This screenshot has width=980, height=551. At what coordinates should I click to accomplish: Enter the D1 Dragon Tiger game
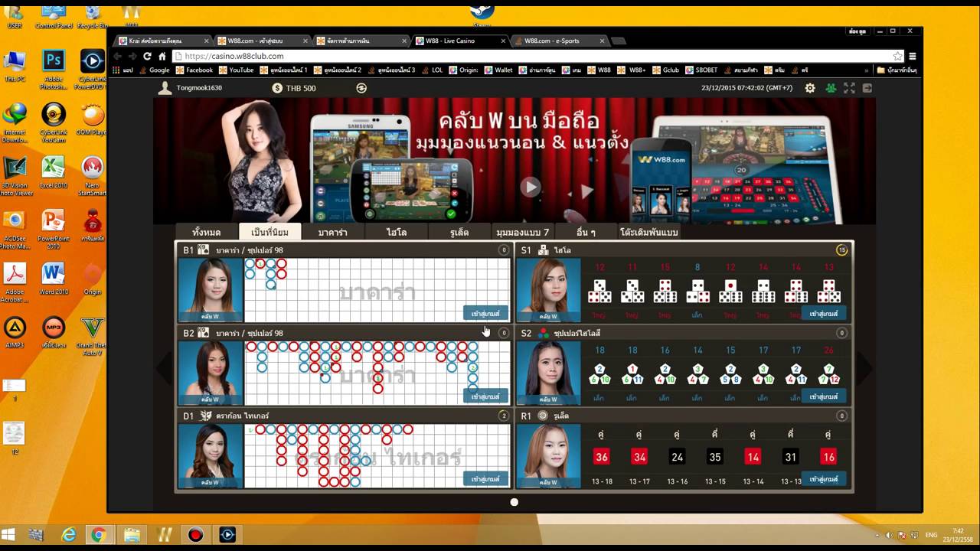(485, 479)
